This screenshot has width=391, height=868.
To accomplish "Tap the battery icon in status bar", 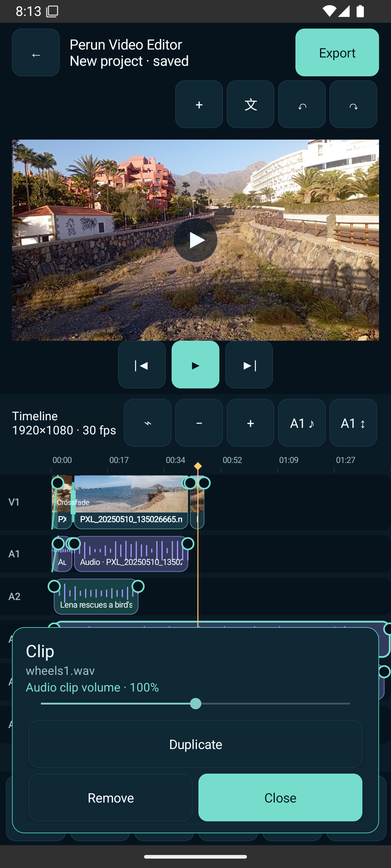I will coord(360,11).
